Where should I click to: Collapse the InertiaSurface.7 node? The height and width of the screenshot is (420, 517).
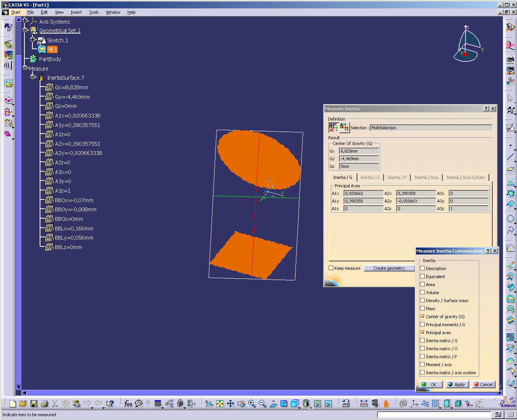[33, 77]
